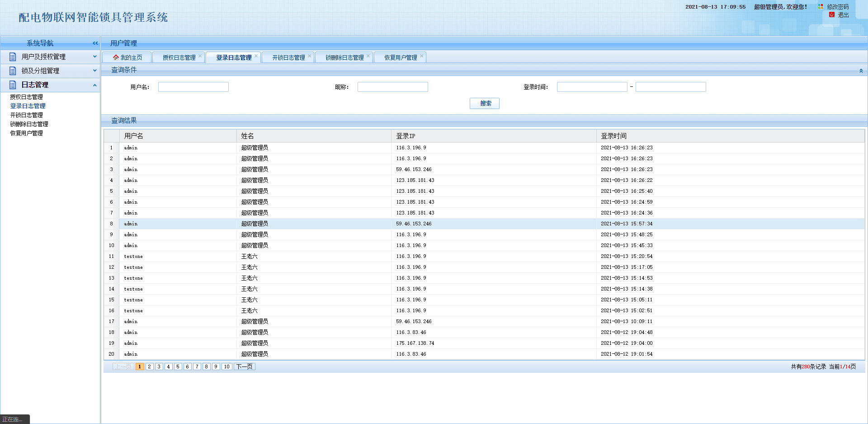Go to the next page with 下一页
Image resolution: width=868 pixels, height=424 pixels.
click(x=245, y=367)
